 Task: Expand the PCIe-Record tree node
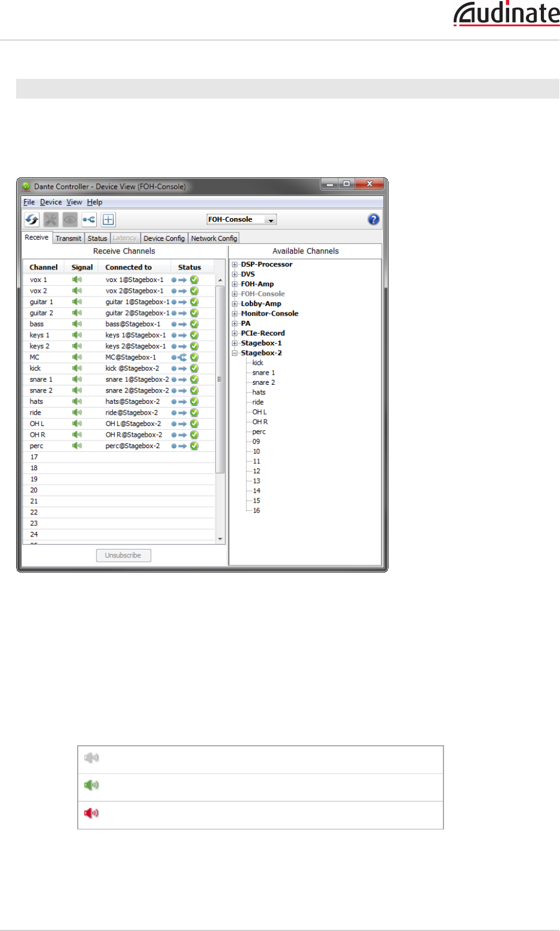click(235, 333)
